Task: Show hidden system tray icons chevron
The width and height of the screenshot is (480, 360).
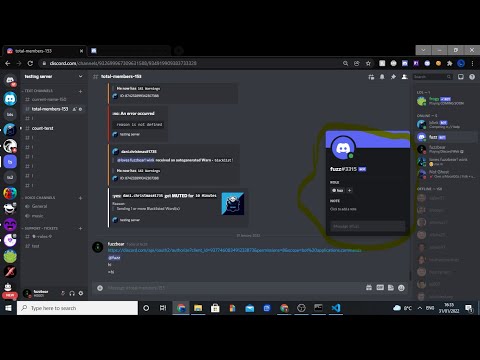Action: (x=420, y=308)
